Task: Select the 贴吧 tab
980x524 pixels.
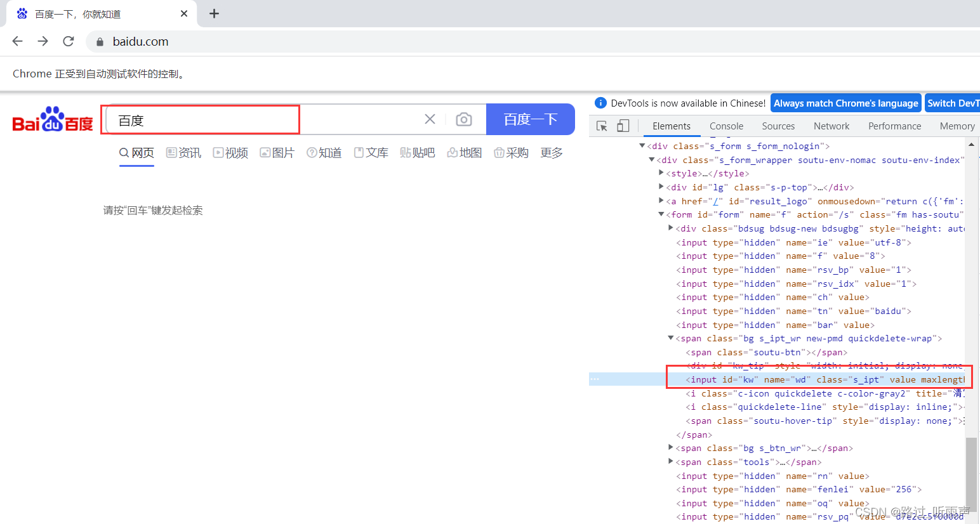Action: pyautogui.click(x=418, y=153)
